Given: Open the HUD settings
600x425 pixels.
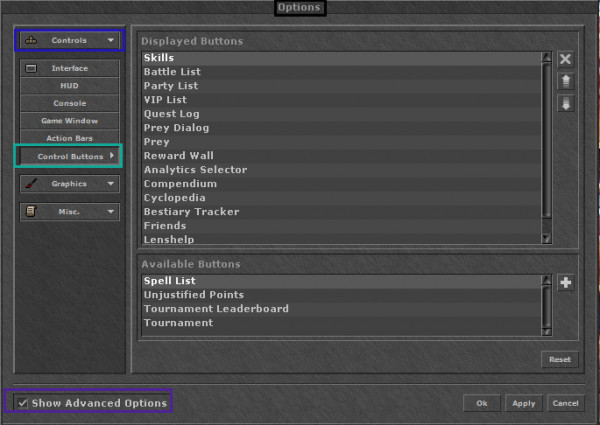Looking at the screenshot, I should (x=69, y=86).
